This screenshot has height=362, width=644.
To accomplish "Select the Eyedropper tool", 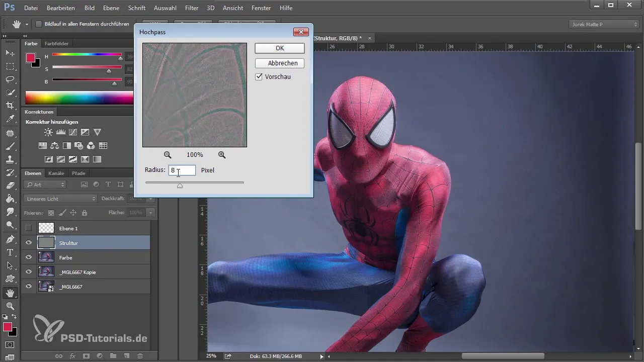I will [10, 119].
